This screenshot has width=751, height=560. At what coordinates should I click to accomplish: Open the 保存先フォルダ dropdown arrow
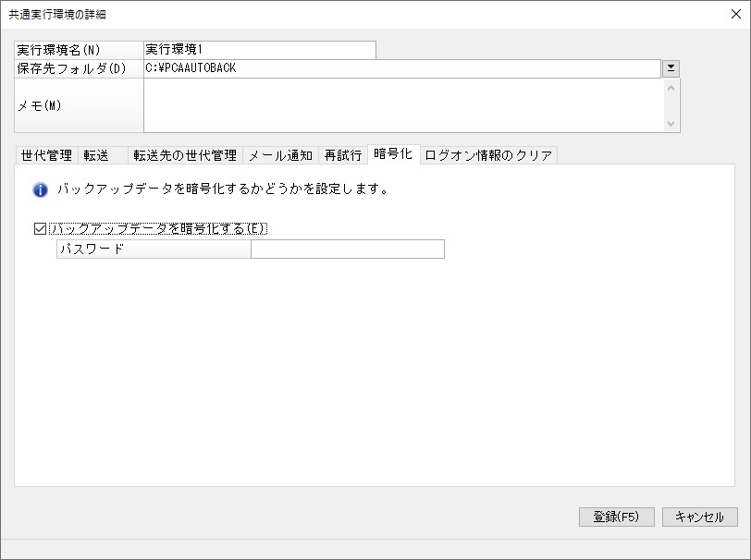671,68
